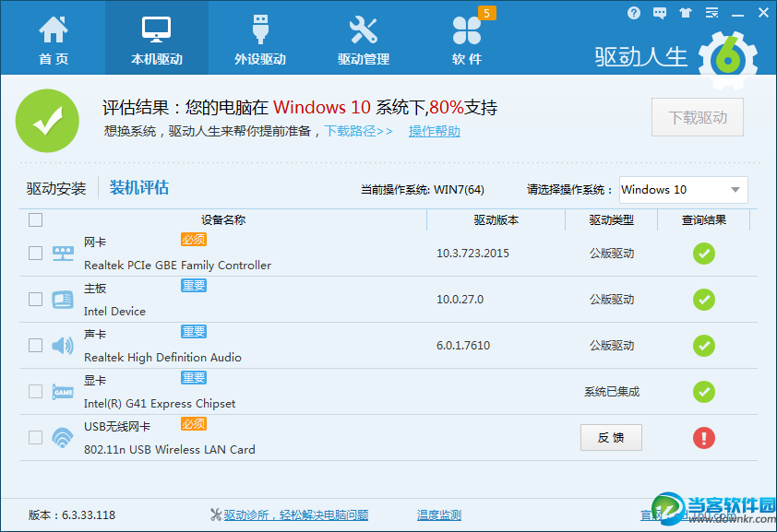Click Realtek PCIe GBE Family Controller text

pos(177,266)
